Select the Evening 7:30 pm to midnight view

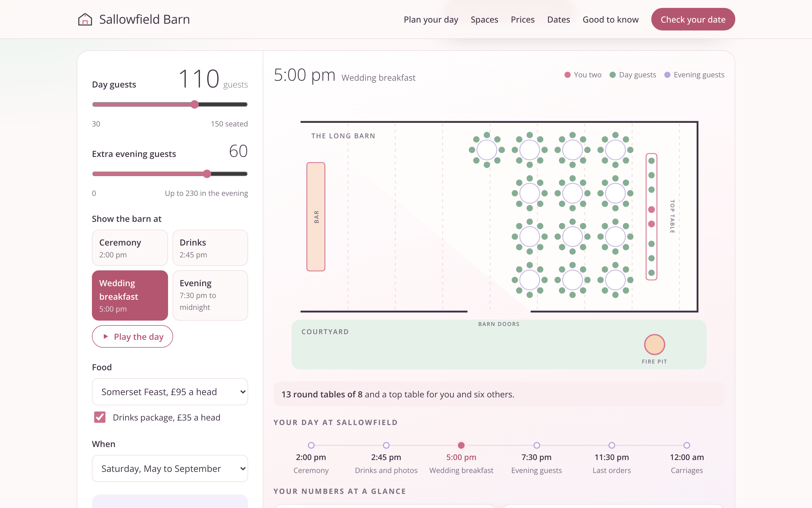pos(210,295)
